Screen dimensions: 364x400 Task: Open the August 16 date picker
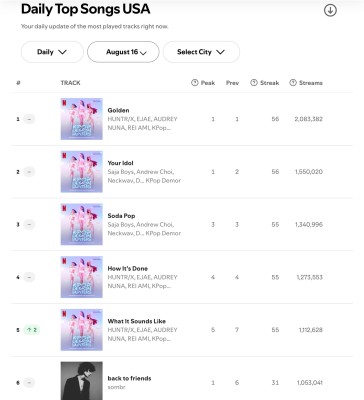(x=123, y=52)
